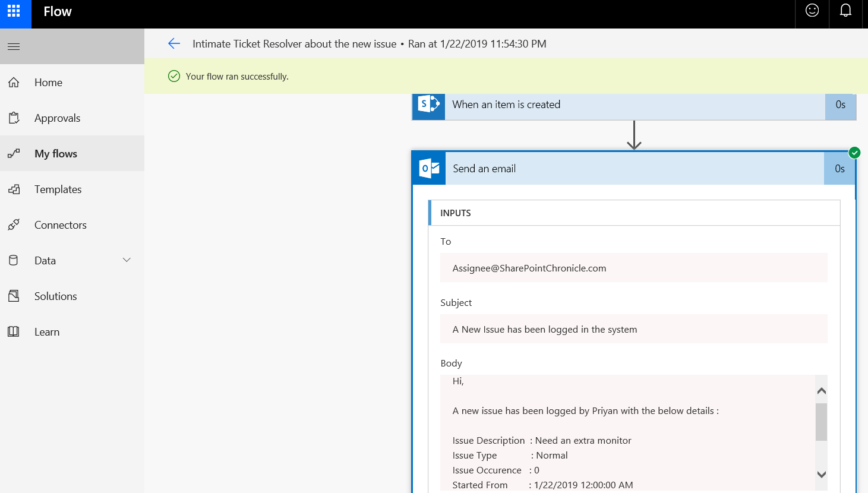This screenshot has height=493, width=868.
Task: Expand the When an item is created step
Action: [x=635, y=106]
